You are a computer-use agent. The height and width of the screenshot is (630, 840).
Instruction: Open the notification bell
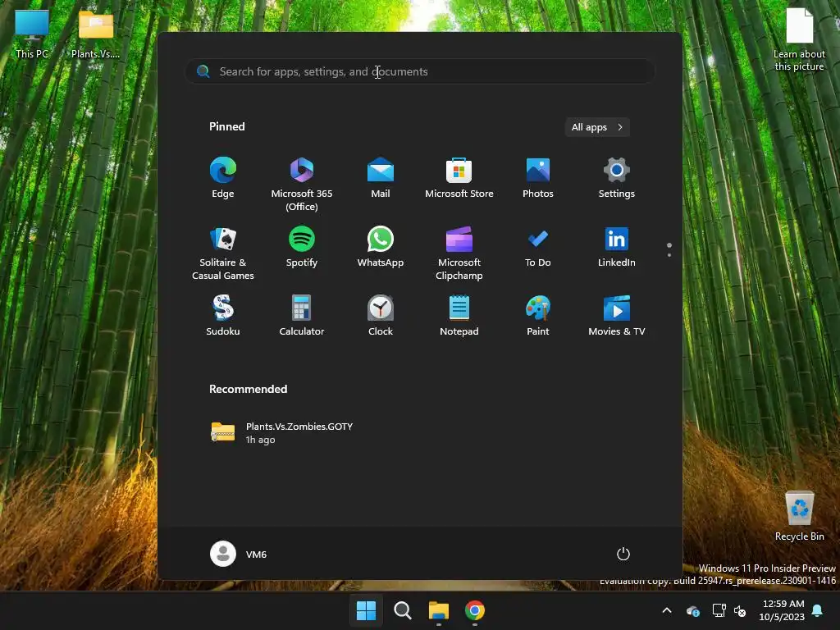coord(818,610)
